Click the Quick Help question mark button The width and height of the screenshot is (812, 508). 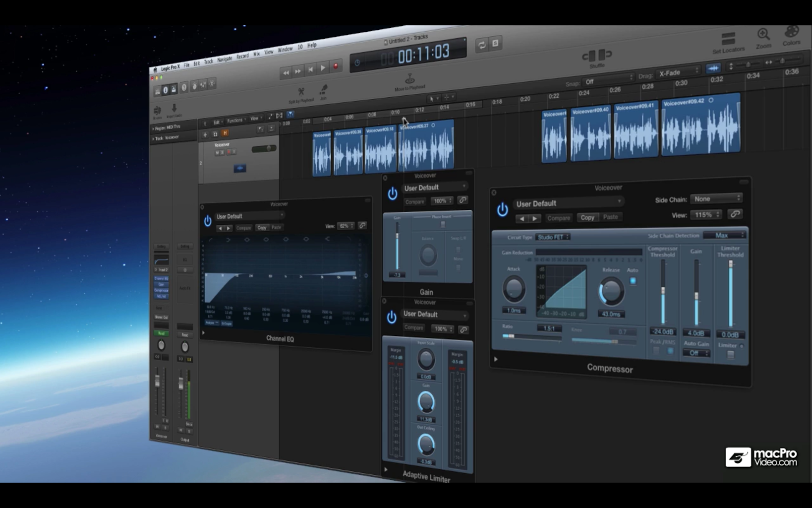point(184,87)
